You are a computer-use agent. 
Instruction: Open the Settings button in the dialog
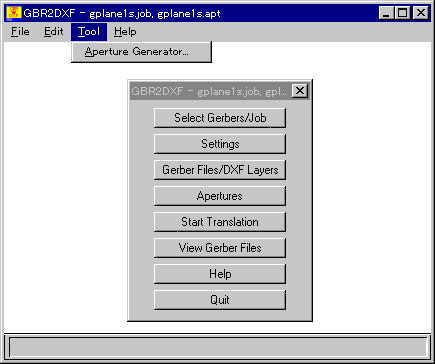(x=220, y=144)
